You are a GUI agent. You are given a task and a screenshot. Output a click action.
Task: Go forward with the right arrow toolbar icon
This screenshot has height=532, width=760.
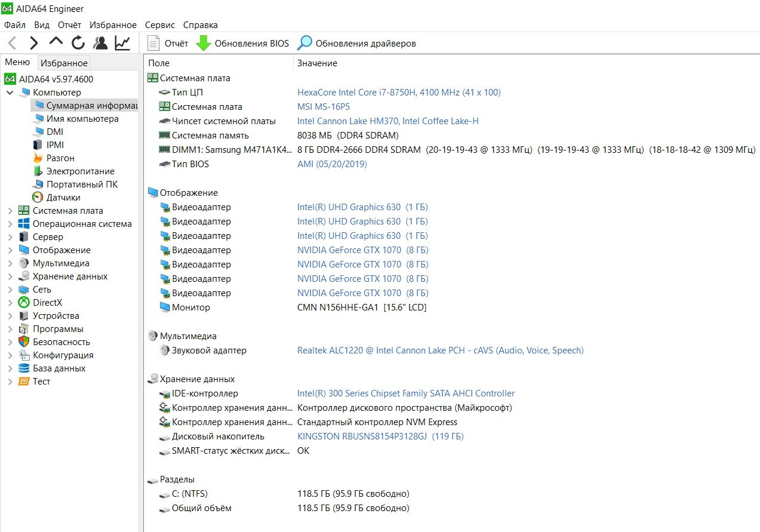click(x=34, y=43)
